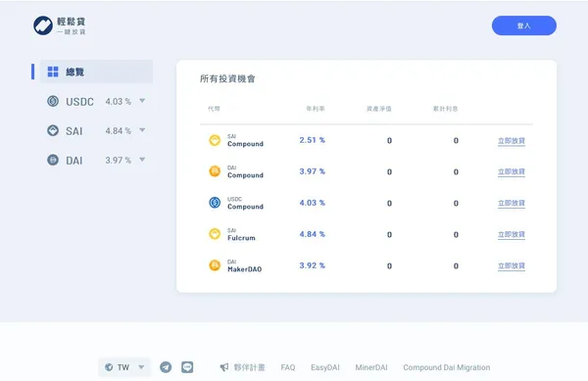Click the SAI 4.84 % sidebar rate
The height and width of the screenshot is (381, 588).
119,130
